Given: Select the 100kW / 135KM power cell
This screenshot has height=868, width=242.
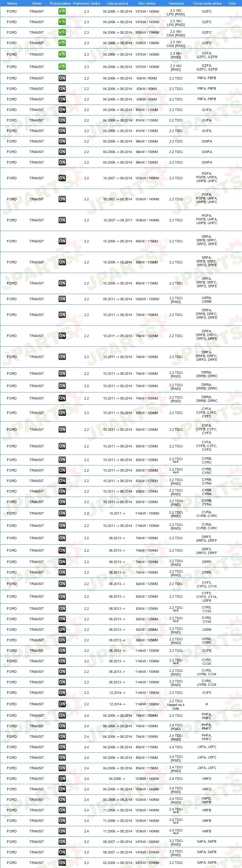Looking at the screenshot, I should click(147, 299).
